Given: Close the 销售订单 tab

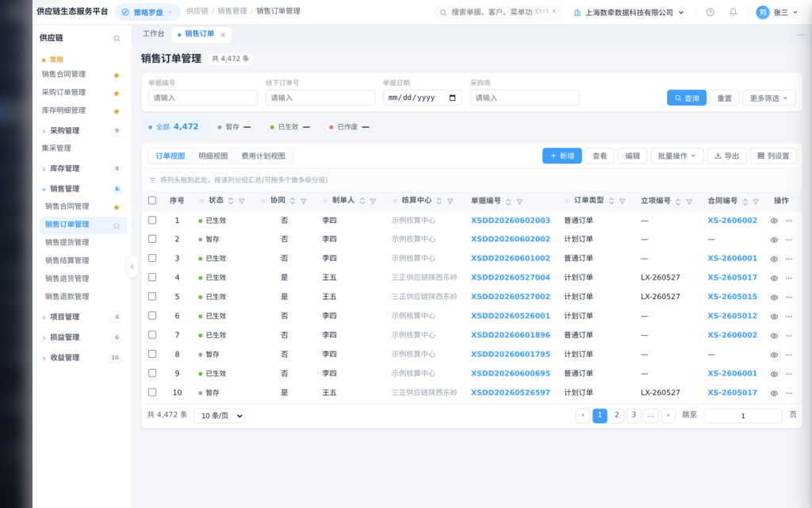Looking at the screenshot, I should [x=223, y=35].
